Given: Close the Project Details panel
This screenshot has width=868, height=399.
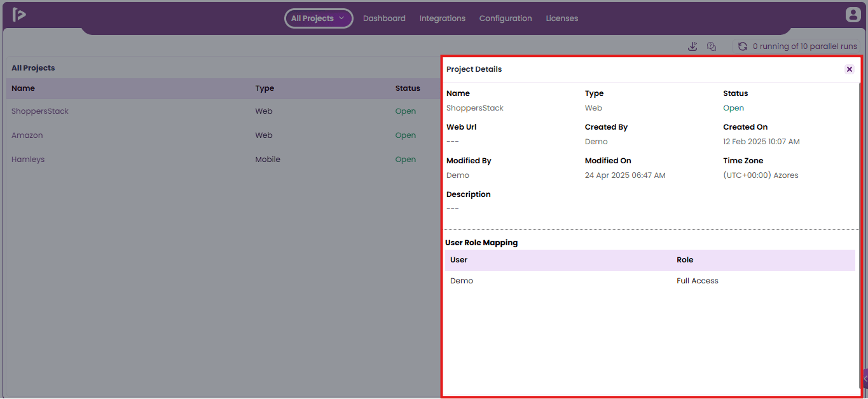Looking at the screenshot, I should pyautogui.click(x=850, y=69).
